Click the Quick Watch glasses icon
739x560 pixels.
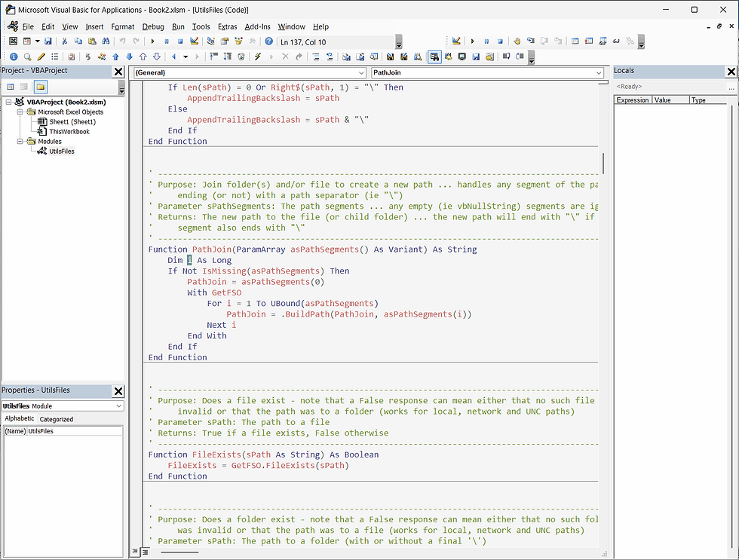(x=616, y=41)
